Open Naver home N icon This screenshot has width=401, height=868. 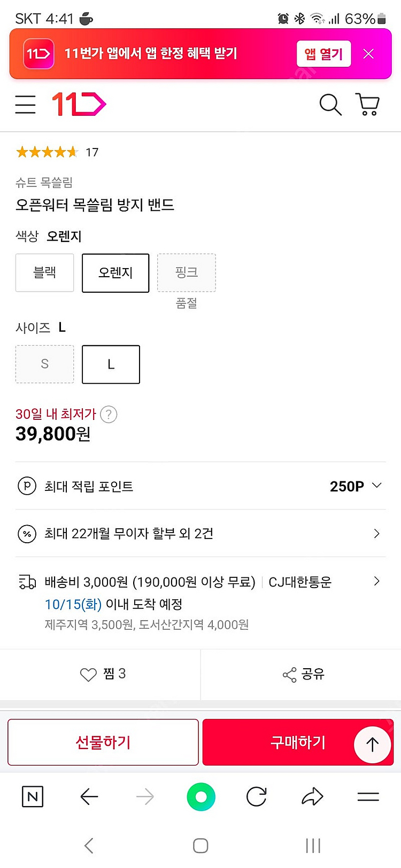[x=33, y=797]
